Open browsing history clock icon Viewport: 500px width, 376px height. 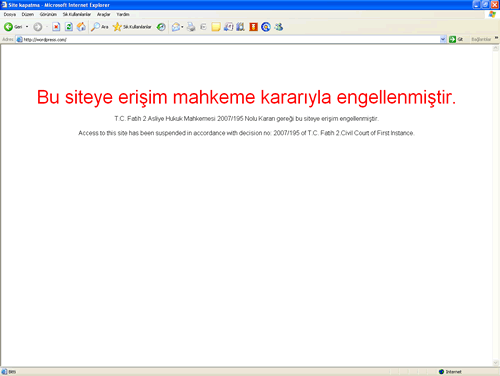(161, 27)
